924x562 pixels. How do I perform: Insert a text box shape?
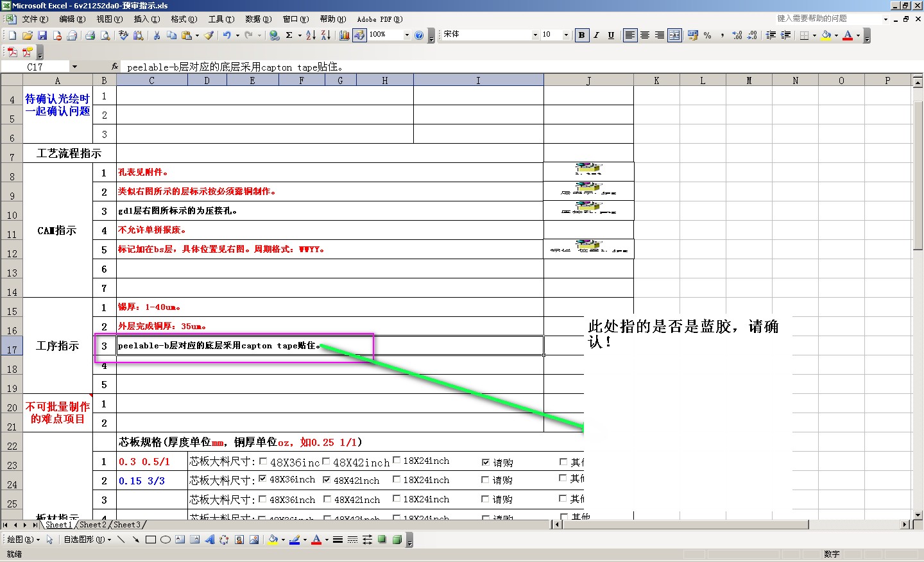(x=180, y=540)
